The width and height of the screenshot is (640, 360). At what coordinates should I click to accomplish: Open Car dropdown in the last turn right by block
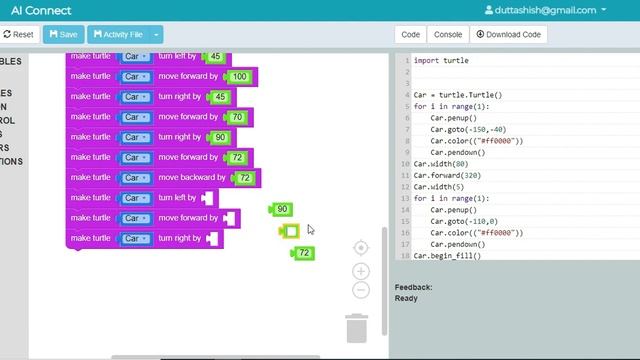tap(136, 238)
